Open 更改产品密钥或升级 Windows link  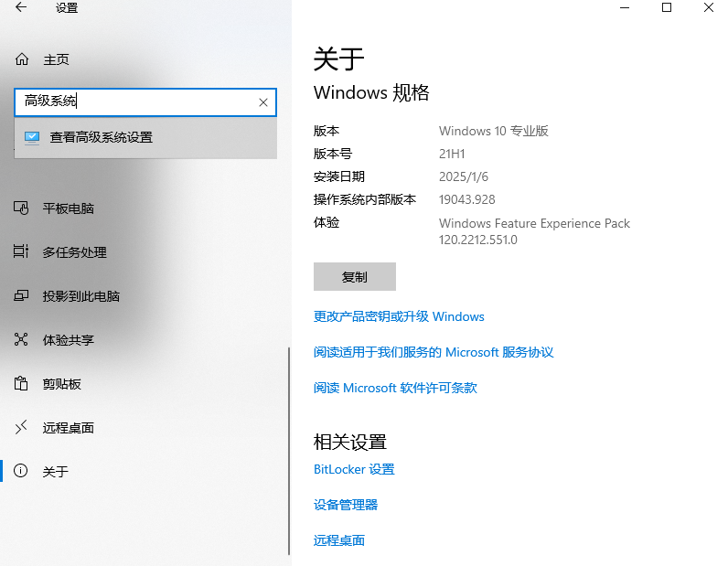(x=399, y=316)
